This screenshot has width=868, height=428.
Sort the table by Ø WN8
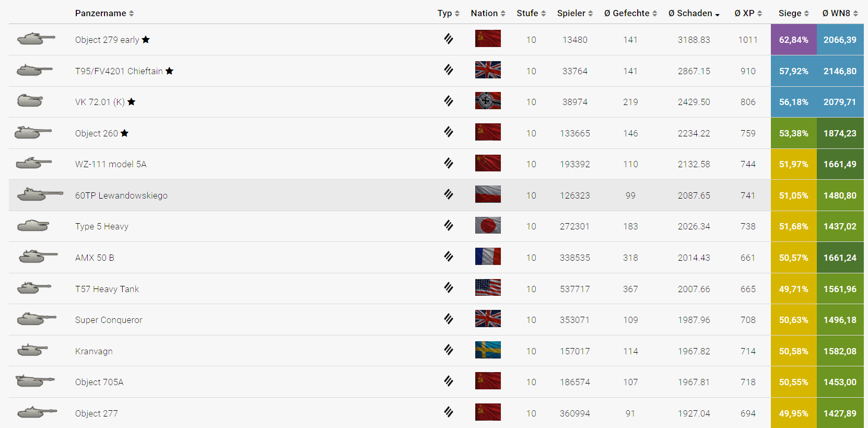click(840, 13)
